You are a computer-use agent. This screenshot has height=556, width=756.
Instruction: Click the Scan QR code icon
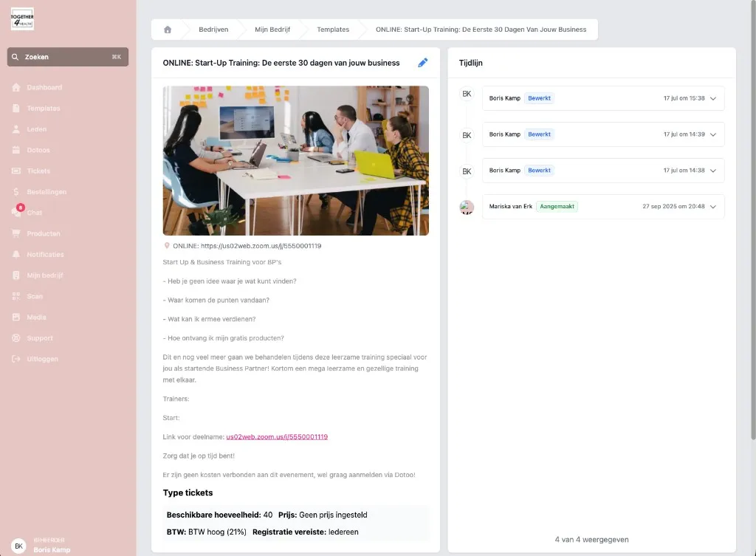point(16,296)
